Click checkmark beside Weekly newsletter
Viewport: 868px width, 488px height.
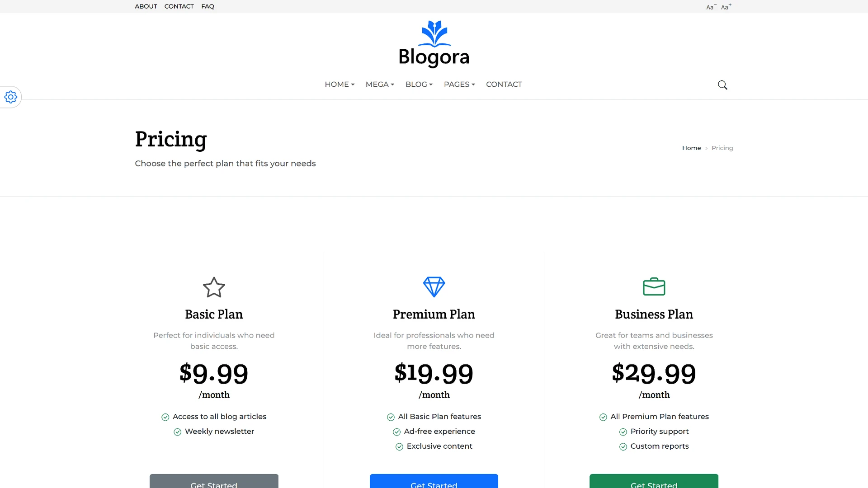[x=178, y=432]
